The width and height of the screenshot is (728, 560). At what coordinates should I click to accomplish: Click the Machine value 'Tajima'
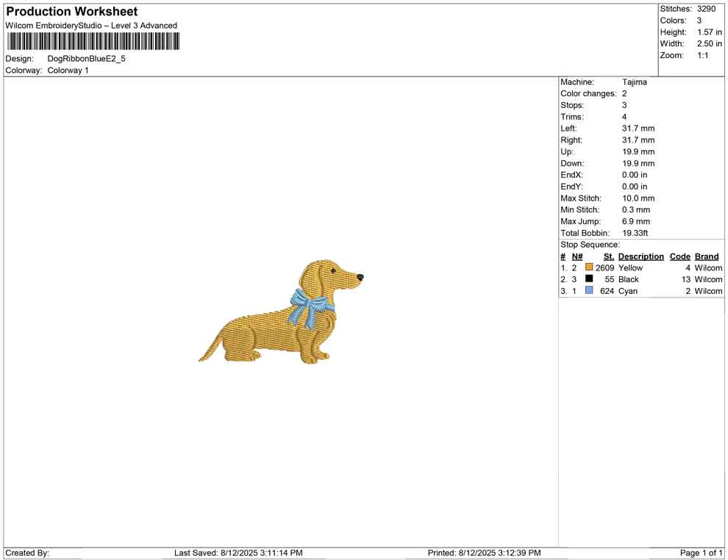pyautogui.click(x=635, y=82)
